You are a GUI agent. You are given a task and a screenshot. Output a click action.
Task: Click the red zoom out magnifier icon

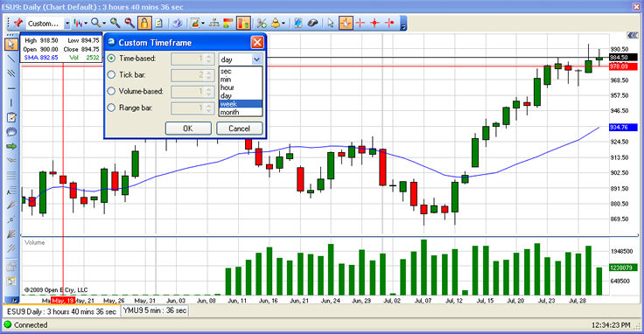point(129,23)
